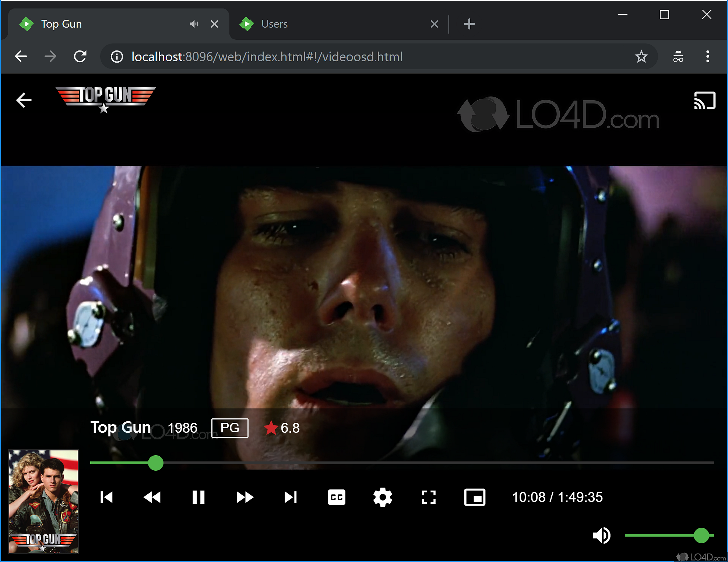The image size is (728, 562).
Task: Activate picture-in-picture mode
Action: click(474, 497)
